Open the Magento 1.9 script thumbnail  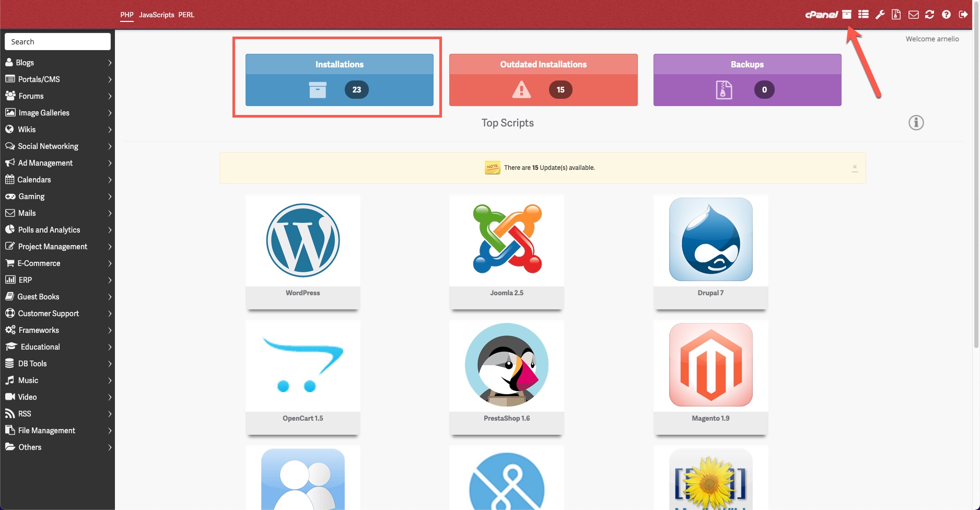coord(711,366)
